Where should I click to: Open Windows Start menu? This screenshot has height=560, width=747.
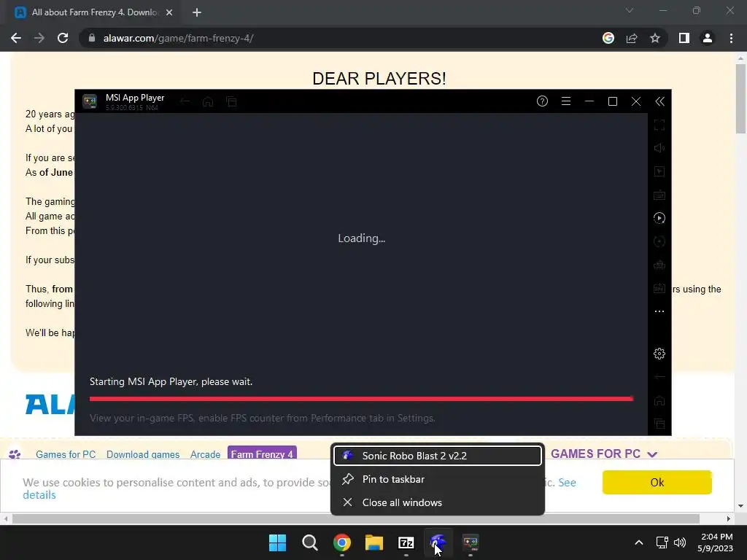click(277, 542)
